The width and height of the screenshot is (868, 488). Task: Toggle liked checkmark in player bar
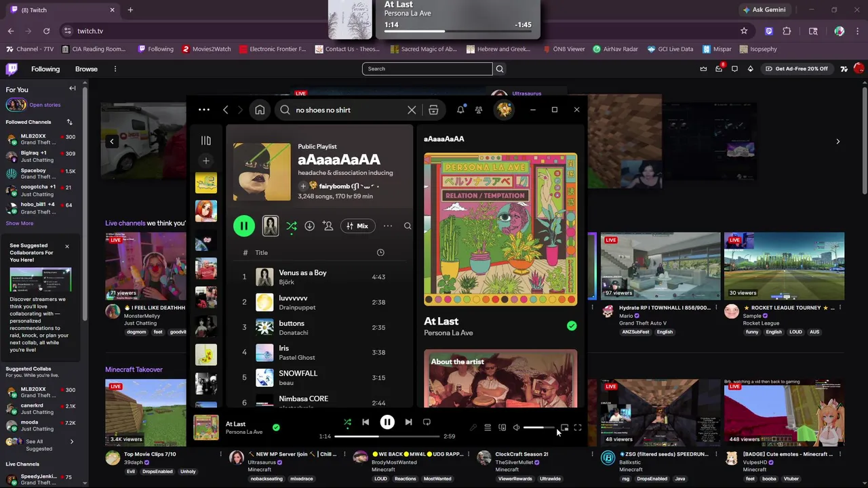tap(276, 427)
